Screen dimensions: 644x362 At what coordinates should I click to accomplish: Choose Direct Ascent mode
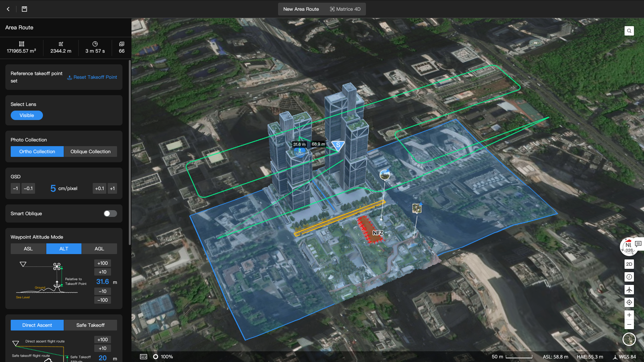point(37,325)
